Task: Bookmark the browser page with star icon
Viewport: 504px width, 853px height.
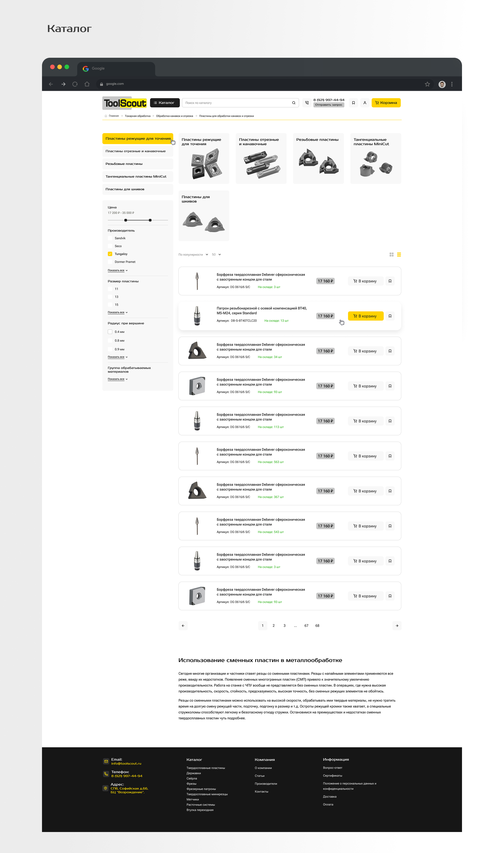Action: pos(427,84)
